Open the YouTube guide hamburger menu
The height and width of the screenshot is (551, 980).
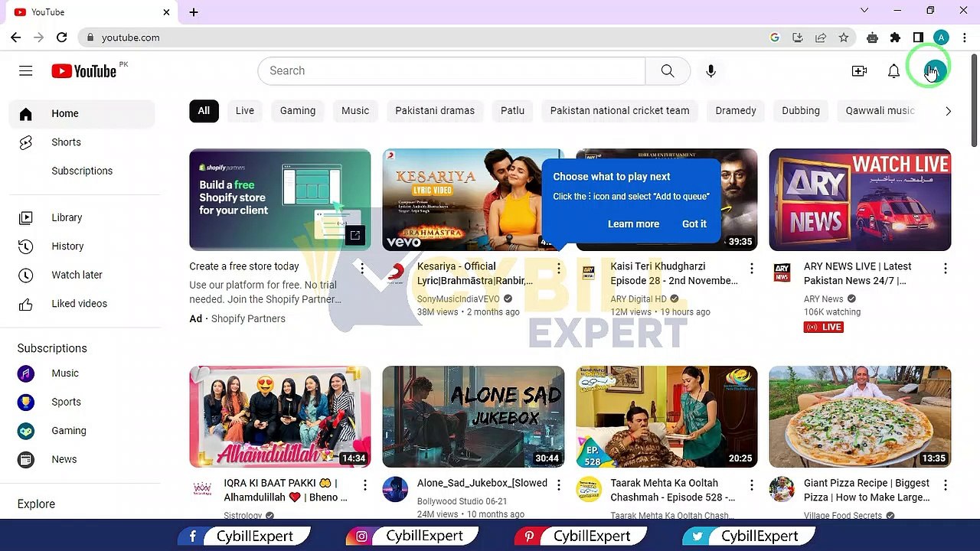point(26,71)
